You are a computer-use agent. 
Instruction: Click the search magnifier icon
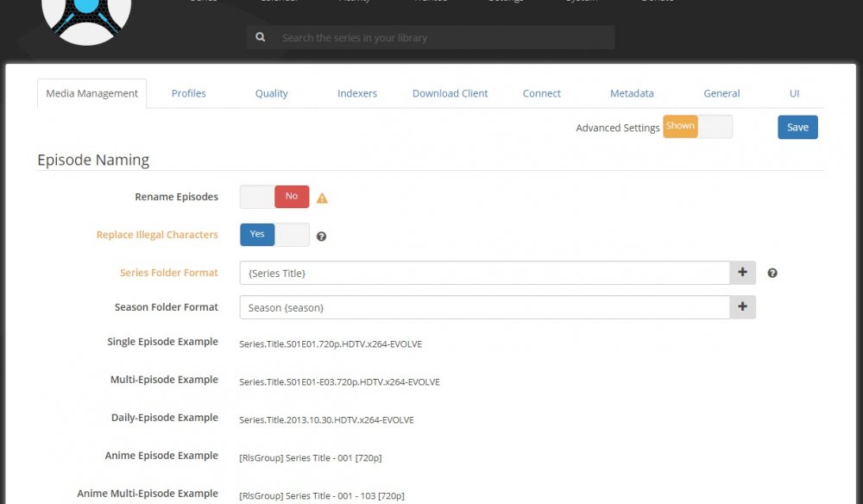click(261, 37)
